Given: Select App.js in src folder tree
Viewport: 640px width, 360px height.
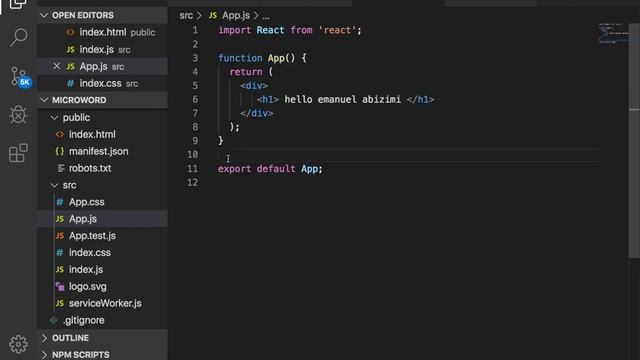Looking at the screenshot, I should [102, 219].
